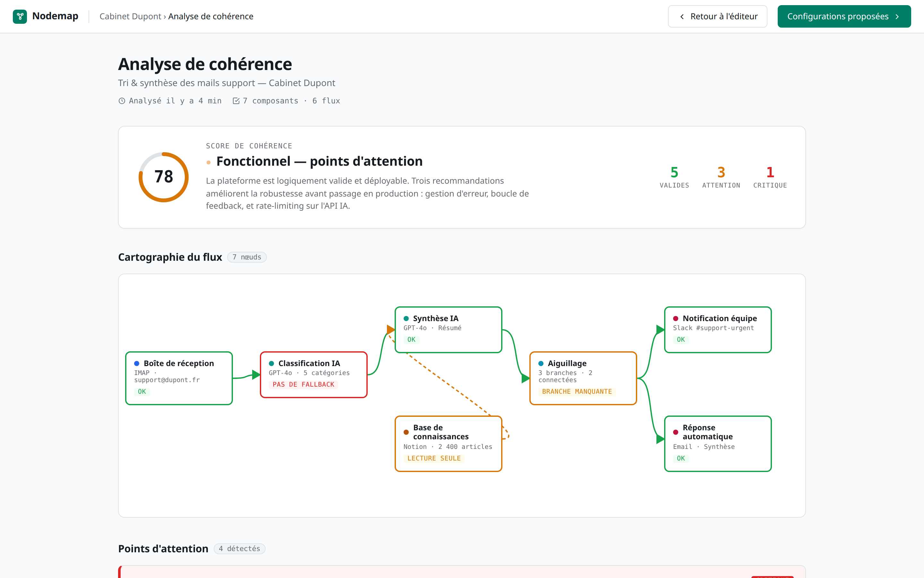
Task: Click the red dot on 'Notification équipe'
Action: pyautogui.click(x=676, y=319)
